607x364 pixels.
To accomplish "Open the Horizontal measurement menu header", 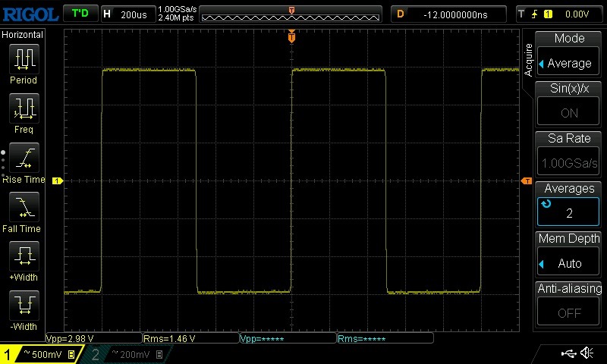I will coord(23,35).
